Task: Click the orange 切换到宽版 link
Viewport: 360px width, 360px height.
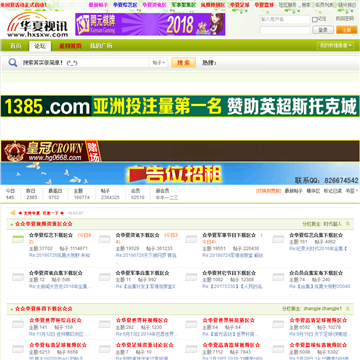Action: 268,191
